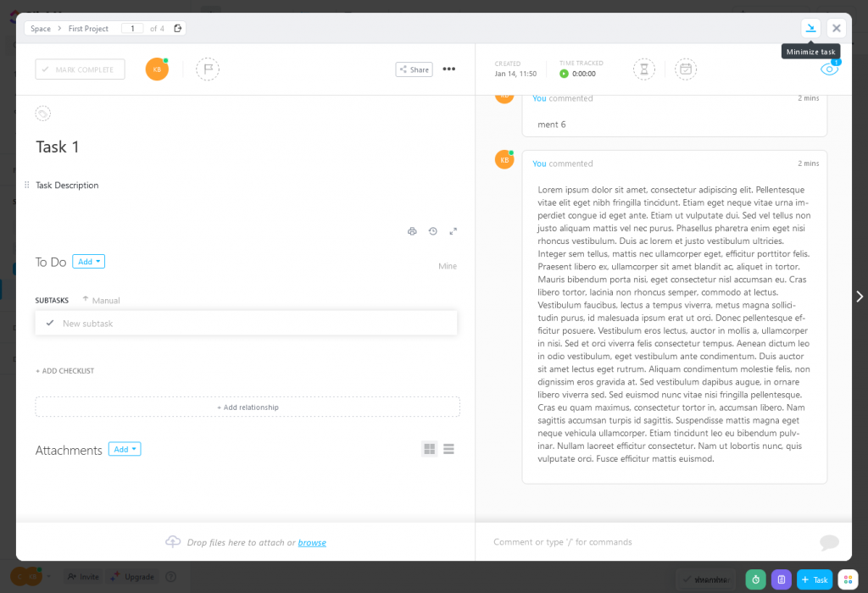868x593 pixels.
Task: Click 'You' in the Lorem ipsum comment
Action: pos(539,163)
